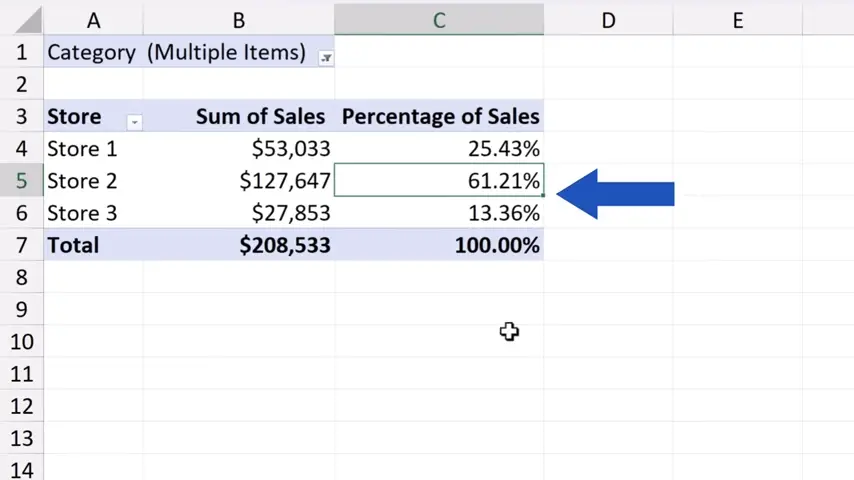Select the (Multiple Items) filter cell
Viewport: 854px width, 480px height.
click(x=226, y=53)
